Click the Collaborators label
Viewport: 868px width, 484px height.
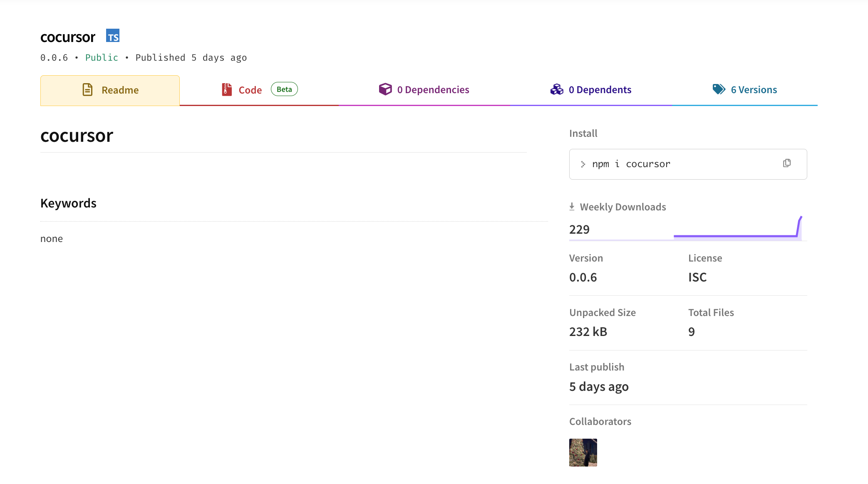(600, 422)
